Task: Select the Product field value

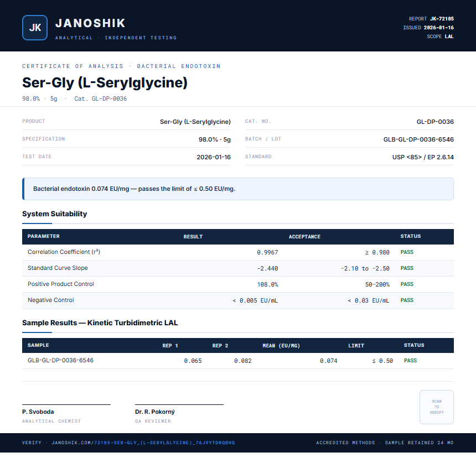Action: click(195, 122)
